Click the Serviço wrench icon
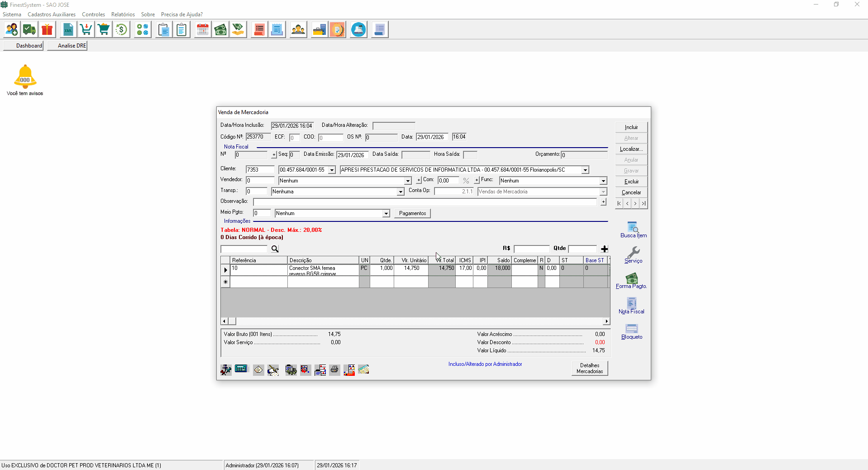This screenshot has width=868, height=470. tap(633, 253)
